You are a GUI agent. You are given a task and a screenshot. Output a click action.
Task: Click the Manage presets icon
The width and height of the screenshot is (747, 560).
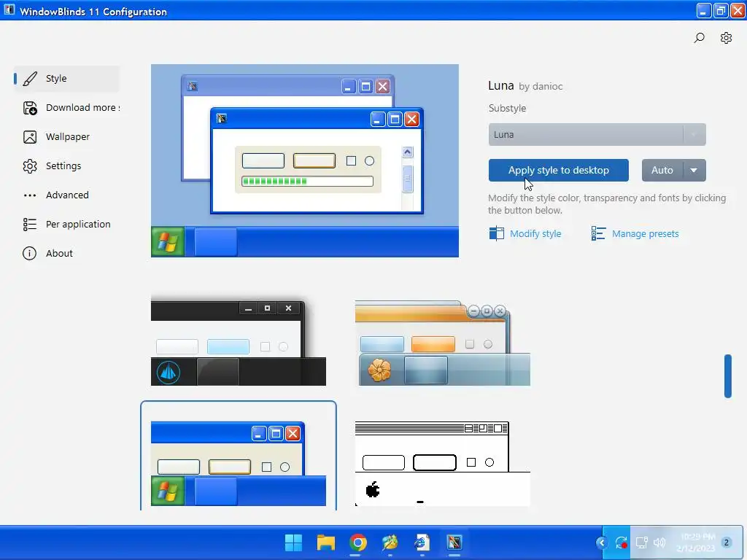[598, 233]
